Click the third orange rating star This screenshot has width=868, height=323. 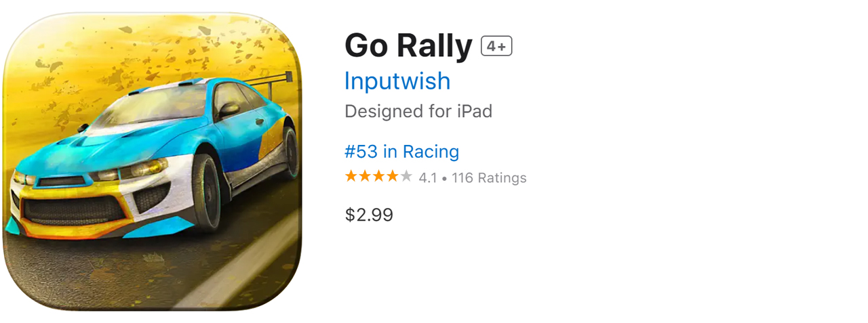[x=378, y=177]
